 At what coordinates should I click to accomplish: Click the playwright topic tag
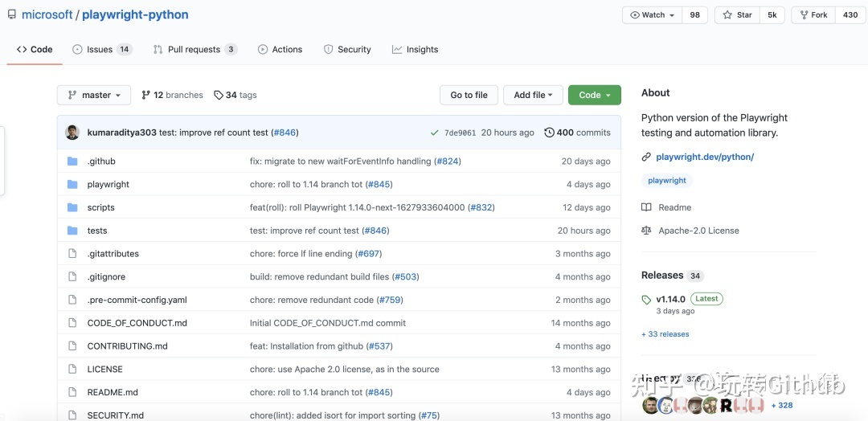point(667,180)
